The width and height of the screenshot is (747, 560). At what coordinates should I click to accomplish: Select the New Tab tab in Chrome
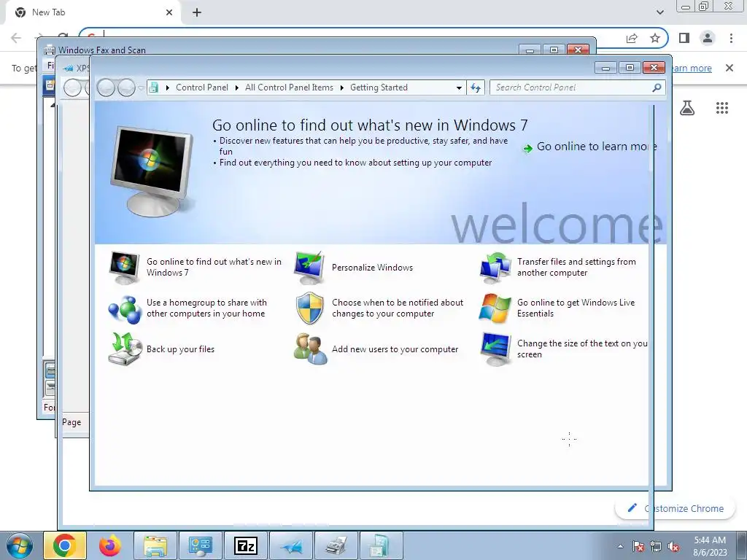[x=93, y=12]
